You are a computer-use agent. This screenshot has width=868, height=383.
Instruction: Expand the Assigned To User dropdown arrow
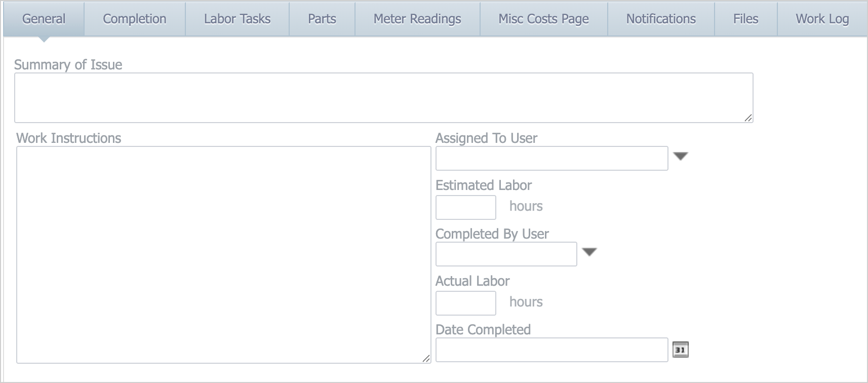(680, 157)
